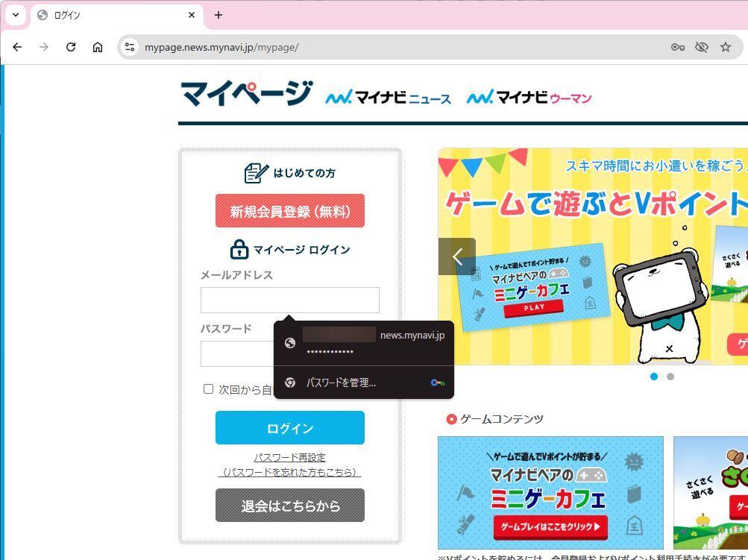The image size is (748, 560).
Task: Click the パスワード input field
Action: [237, 353]
